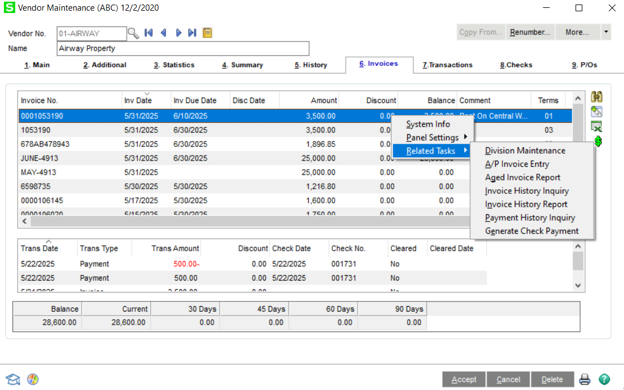The image size is (624, 390).
Task: Switch to the 9. P/Os tab
Action: coord(585,65)
